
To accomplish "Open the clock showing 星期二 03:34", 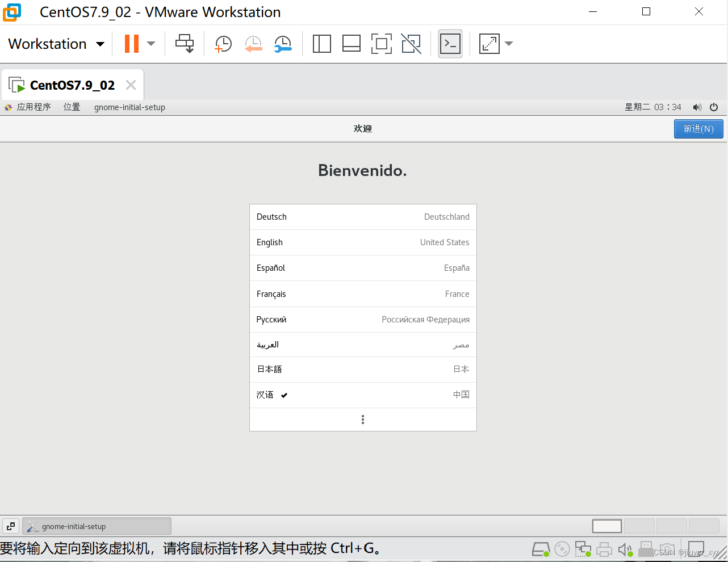I will tap(653, 107).
